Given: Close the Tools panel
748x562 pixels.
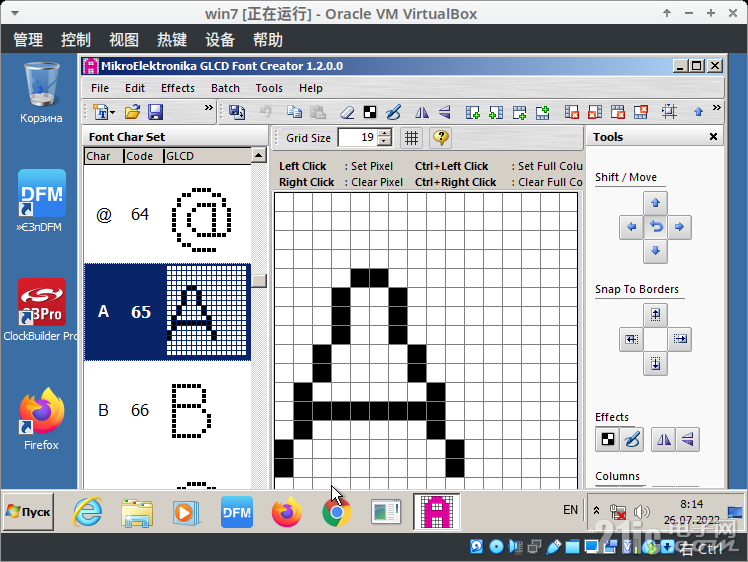Looking at the screenshot, I should point(713,137).
